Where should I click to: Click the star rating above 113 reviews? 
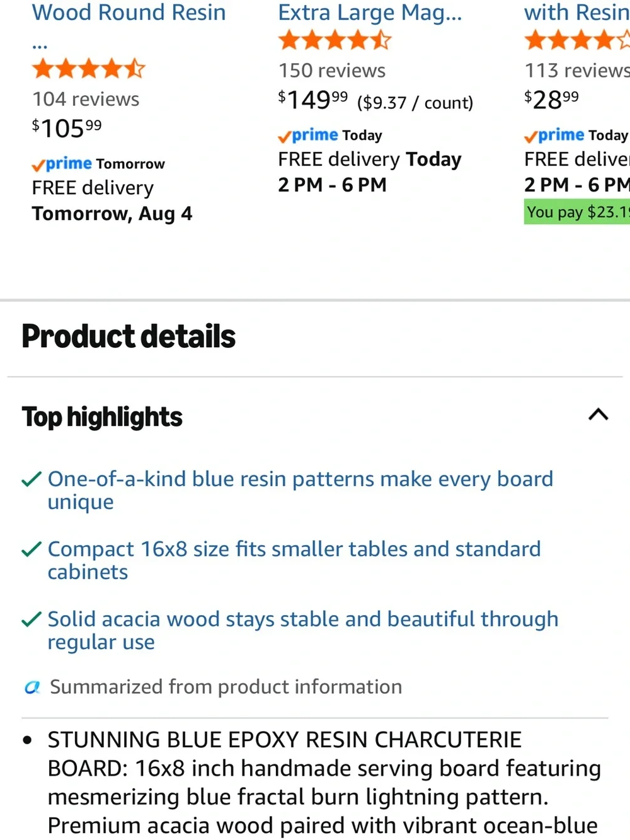point(576,40)
